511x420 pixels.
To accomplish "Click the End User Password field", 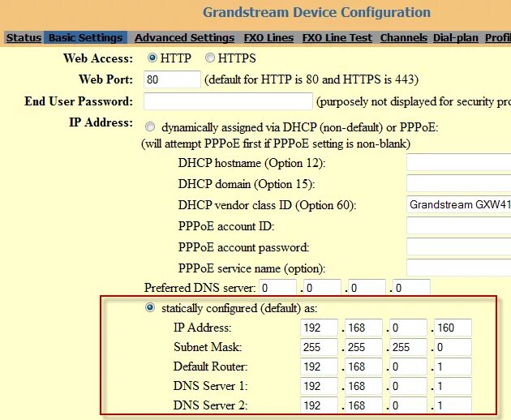I will click(228, 101).
